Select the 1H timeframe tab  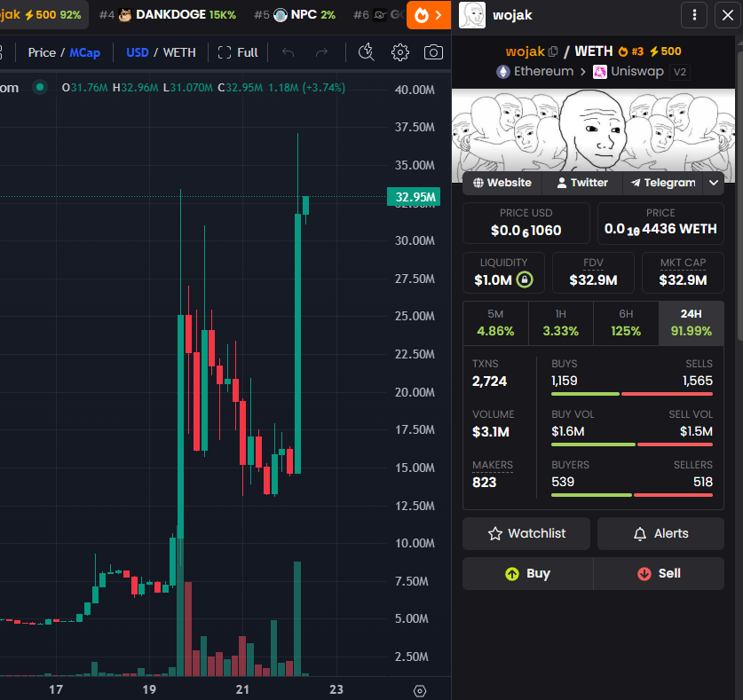click(560, 323)
